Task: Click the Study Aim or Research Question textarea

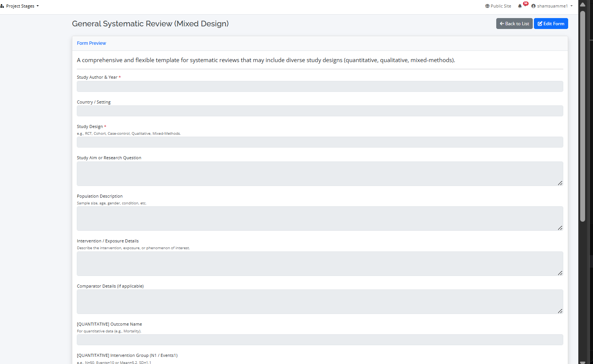Action: tap(320, 174)
